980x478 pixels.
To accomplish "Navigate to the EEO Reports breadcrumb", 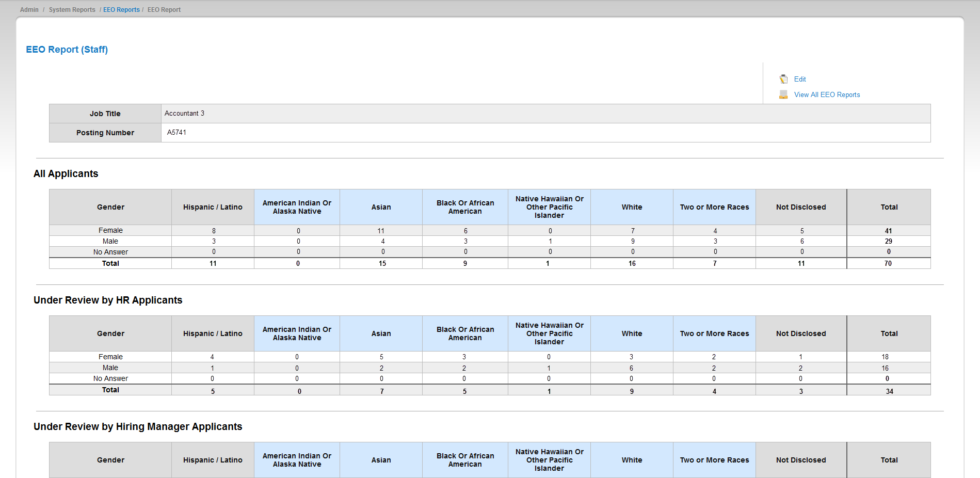I will 121,9.
